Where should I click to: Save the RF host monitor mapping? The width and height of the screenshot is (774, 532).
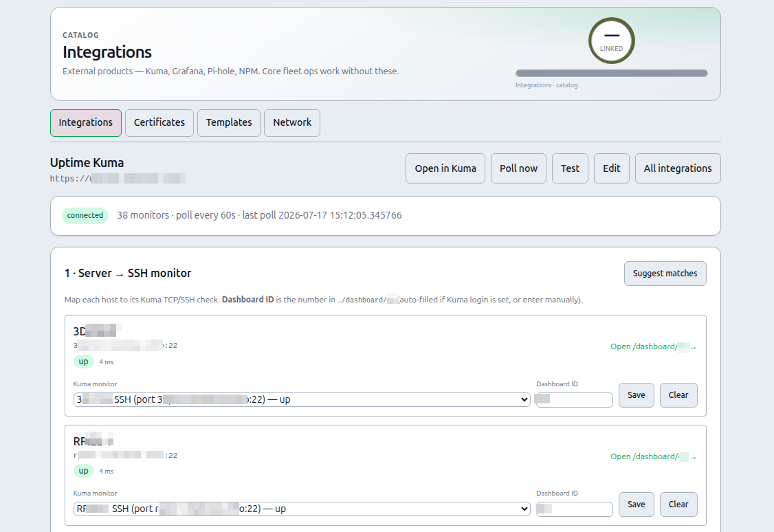tap(637, 505)
